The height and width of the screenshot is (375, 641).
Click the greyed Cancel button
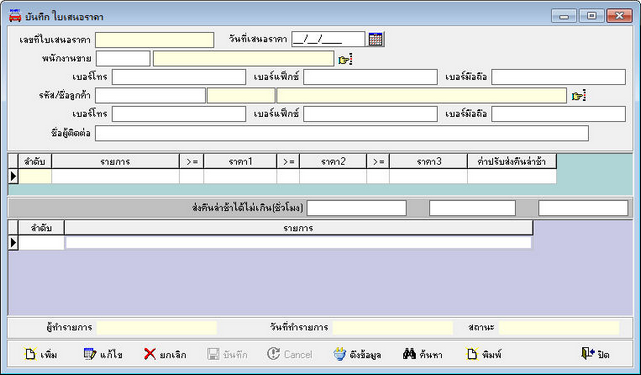[290, 354]
